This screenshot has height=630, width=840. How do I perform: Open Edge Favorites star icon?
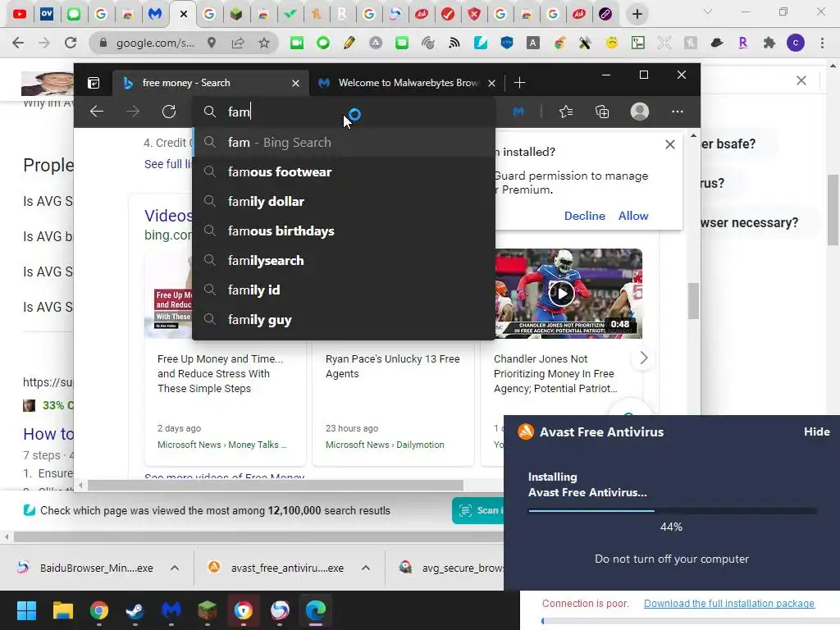[x=566, y=112]
